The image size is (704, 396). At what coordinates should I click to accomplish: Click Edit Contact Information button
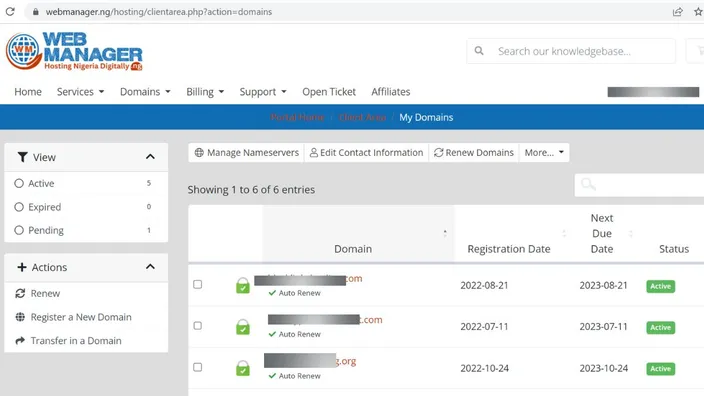366,153
